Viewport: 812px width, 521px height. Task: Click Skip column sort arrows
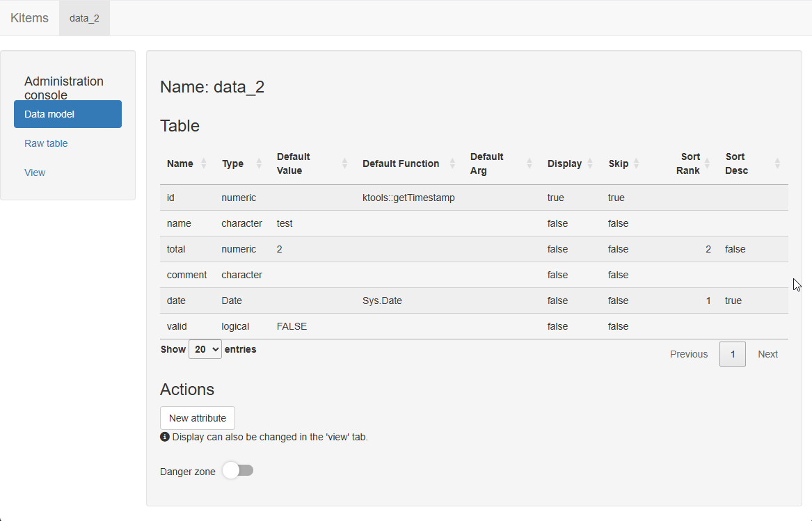[x=636, y=163]
